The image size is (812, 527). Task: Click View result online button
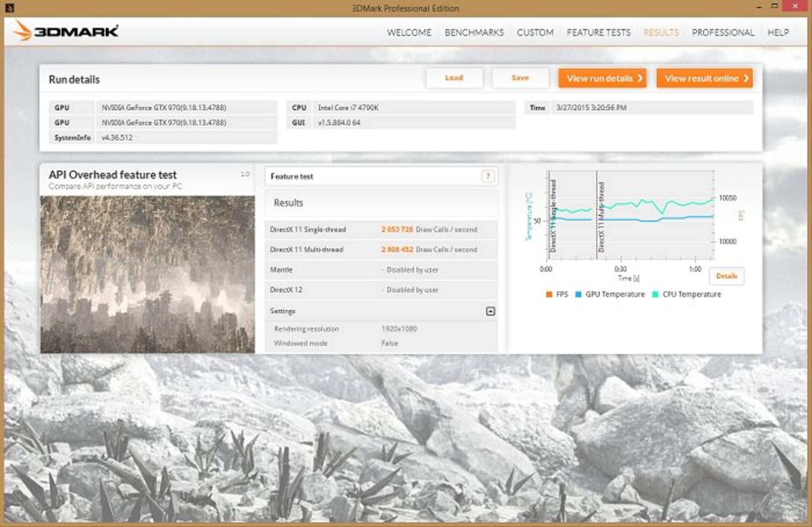click(705, 78)
